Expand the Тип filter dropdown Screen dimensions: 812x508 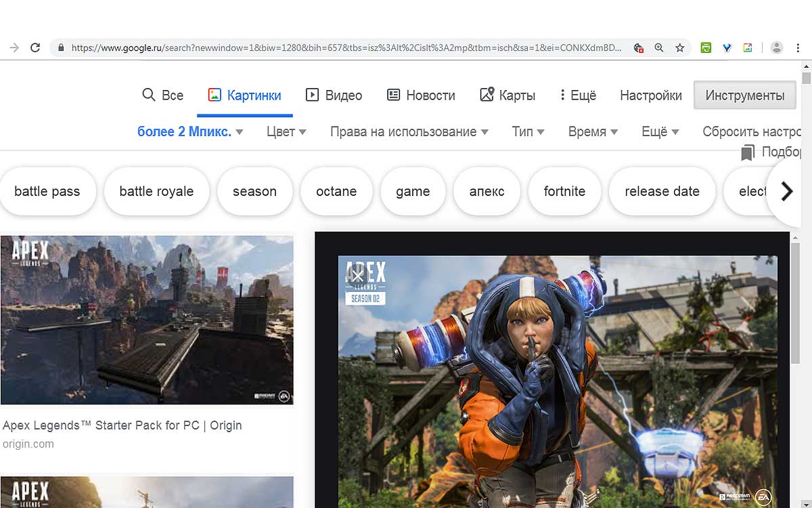coord(528,132)
